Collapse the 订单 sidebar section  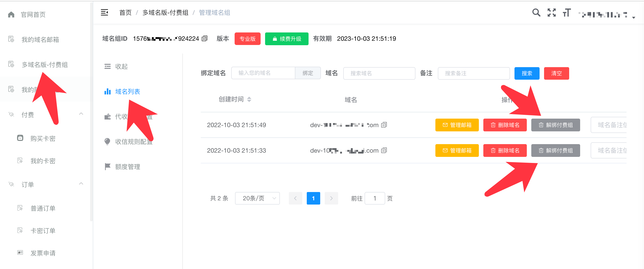click(81, 184)
